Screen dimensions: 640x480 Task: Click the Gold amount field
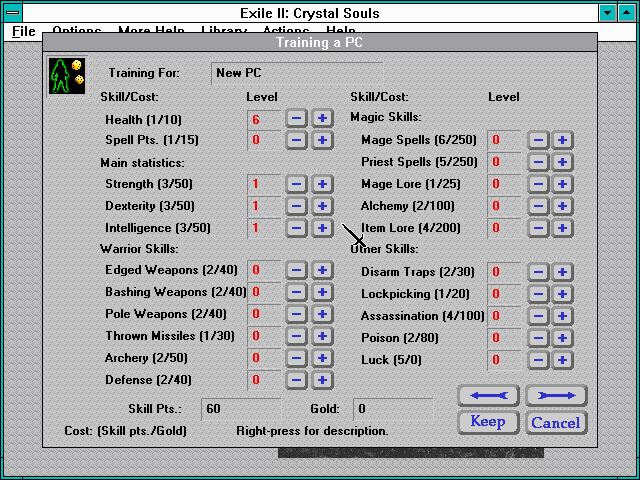(393, 409)
